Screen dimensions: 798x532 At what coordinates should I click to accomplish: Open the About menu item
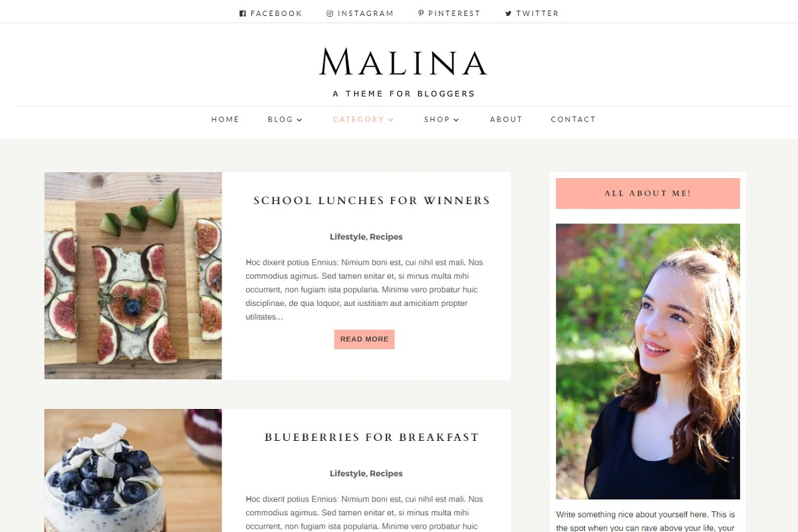point(506,120)
